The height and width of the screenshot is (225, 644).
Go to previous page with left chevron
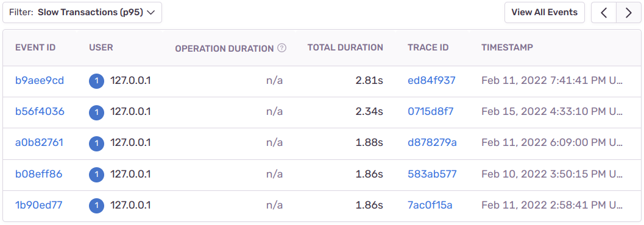pyautogui.click(x=603, y=13)
